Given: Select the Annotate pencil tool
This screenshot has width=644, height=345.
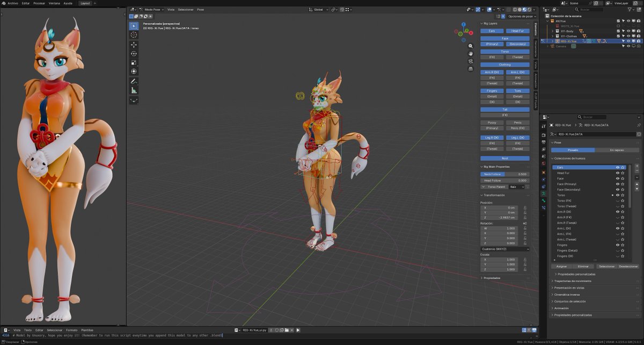Looking at the screenshot, I should point(134,81).
